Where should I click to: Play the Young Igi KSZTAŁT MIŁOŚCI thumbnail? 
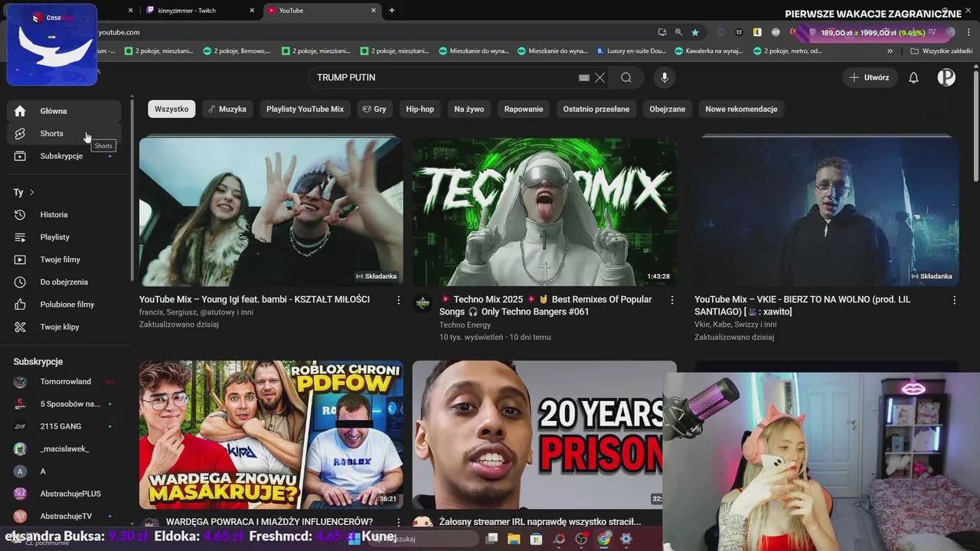[271, 212]
